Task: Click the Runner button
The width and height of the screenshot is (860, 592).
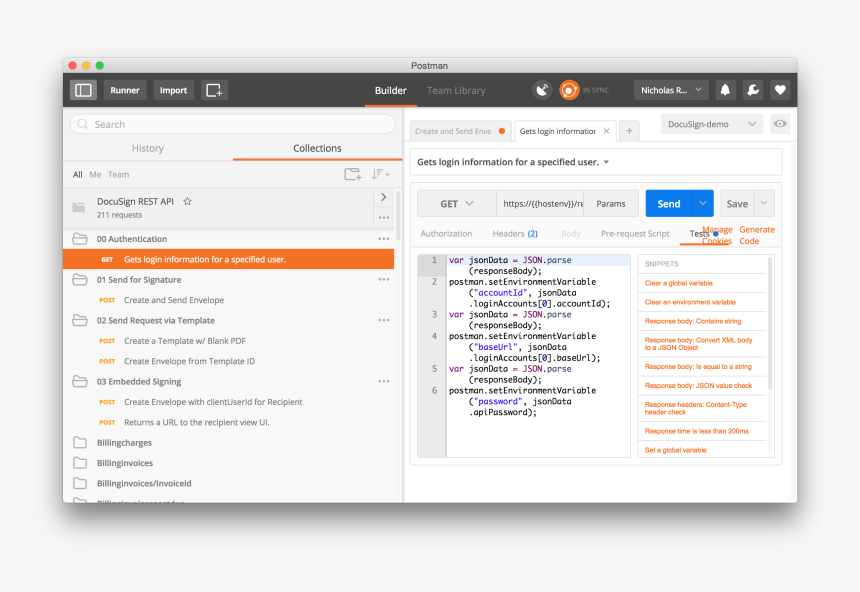Action: click(x=125, y=90)
